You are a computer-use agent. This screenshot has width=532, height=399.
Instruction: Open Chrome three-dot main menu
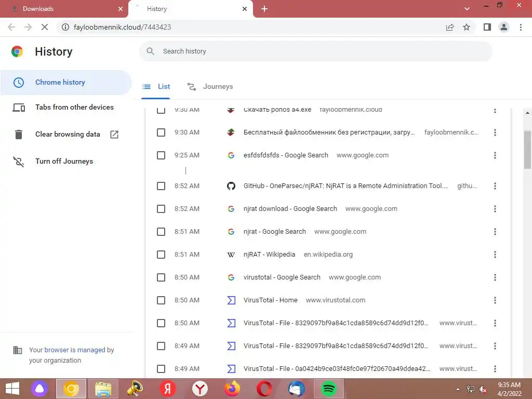coord(521,27)
